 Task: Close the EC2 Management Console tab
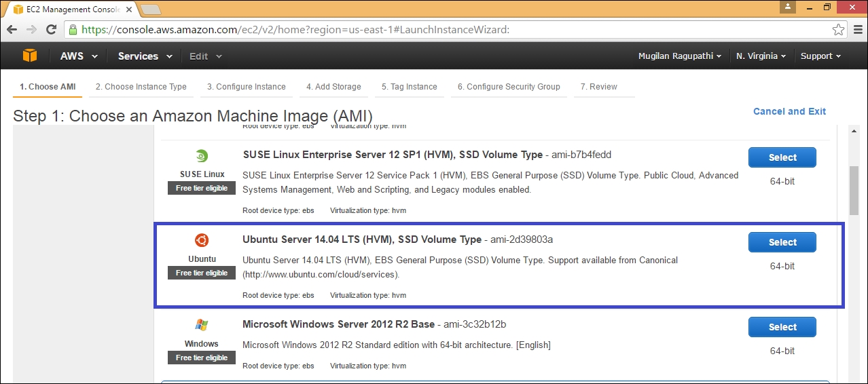tap(129, 9)
